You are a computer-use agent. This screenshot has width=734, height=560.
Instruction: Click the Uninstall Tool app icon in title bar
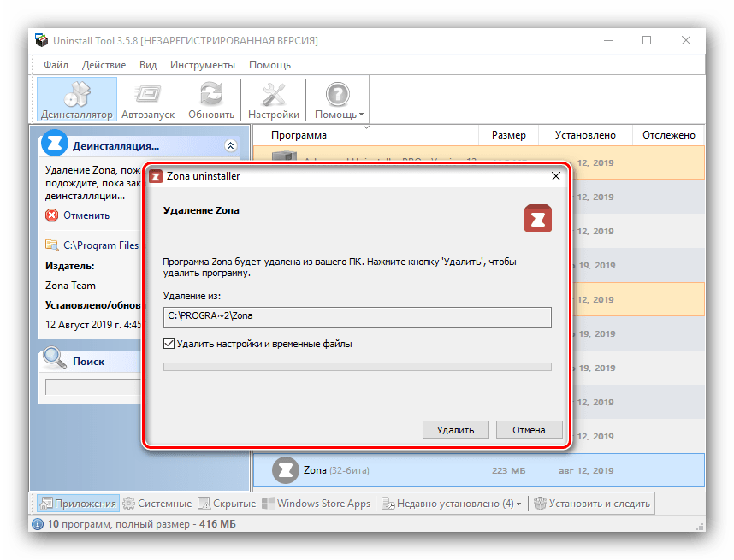point(41,40)
